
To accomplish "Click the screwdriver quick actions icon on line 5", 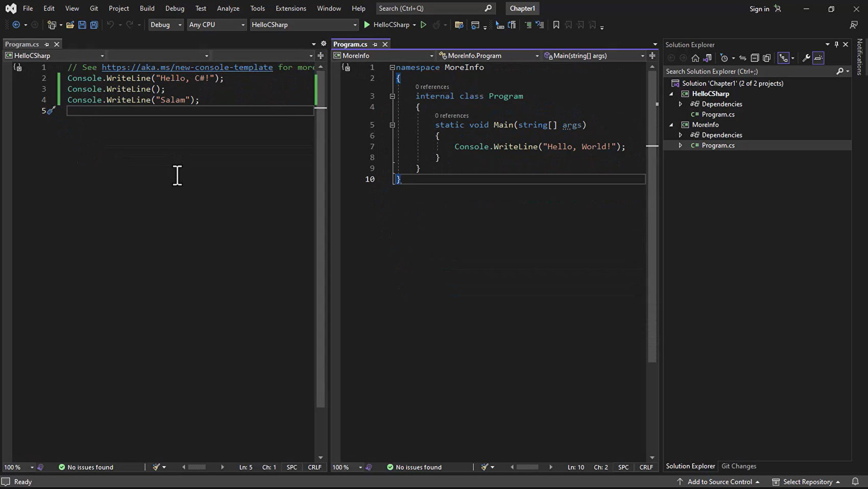I will 51,111.
